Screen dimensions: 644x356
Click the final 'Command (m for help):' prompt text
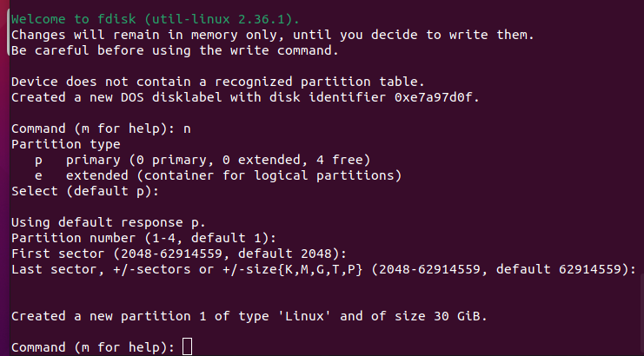(x=93, y=347)
